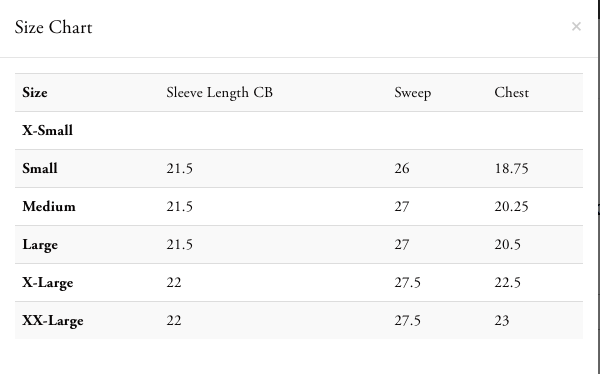This screenshot has height=374, width=600.
Task: Click the X-Large row label
Action: pyautogui.click(x=48, y=283)
